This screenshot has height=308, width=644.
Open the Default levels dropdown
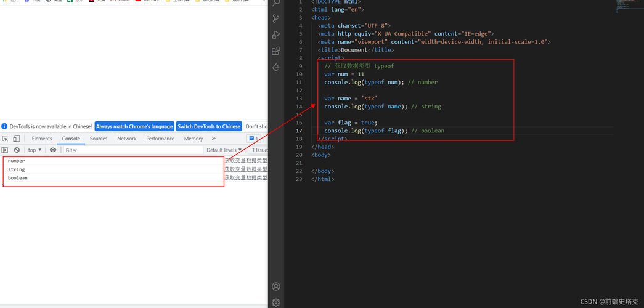pos(224,150)
